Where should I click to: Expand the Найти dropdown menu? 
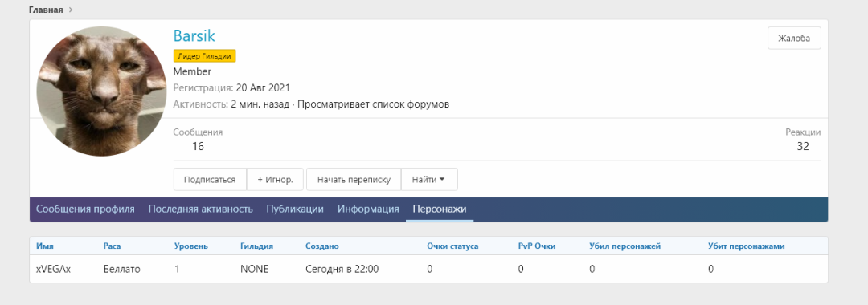pyautogui.click(x=429, y=180)
